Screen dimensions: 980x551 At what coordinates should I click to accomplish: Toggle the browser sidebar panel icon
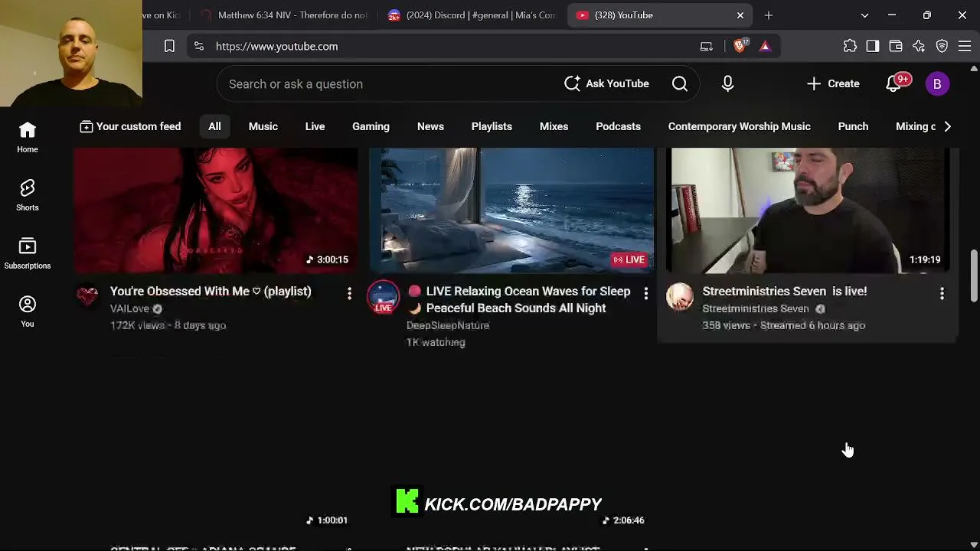873,46
